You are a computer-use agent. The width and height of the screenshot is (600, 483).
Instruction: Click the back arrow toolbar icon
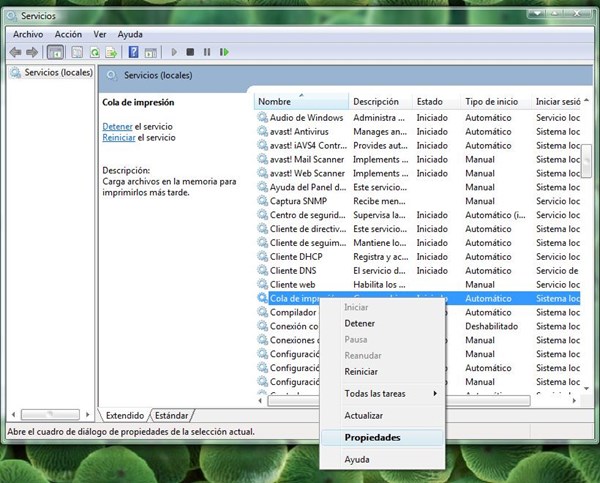coord(16,52)
